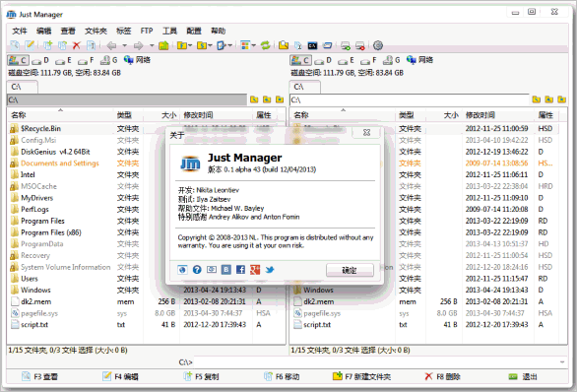Open the 帮助 menu
Viewport: 577px width, 392px height.
click(x=218, y=31)
